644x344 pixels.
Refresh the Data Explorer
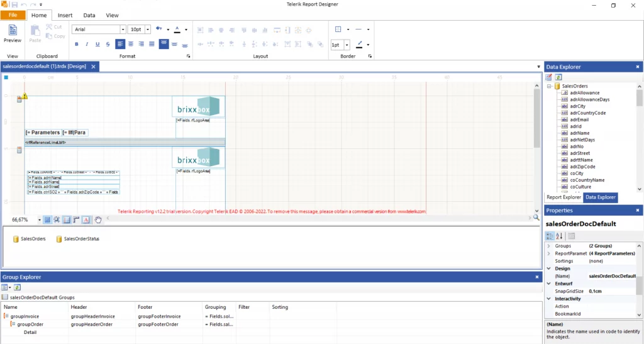click(558, 77)
